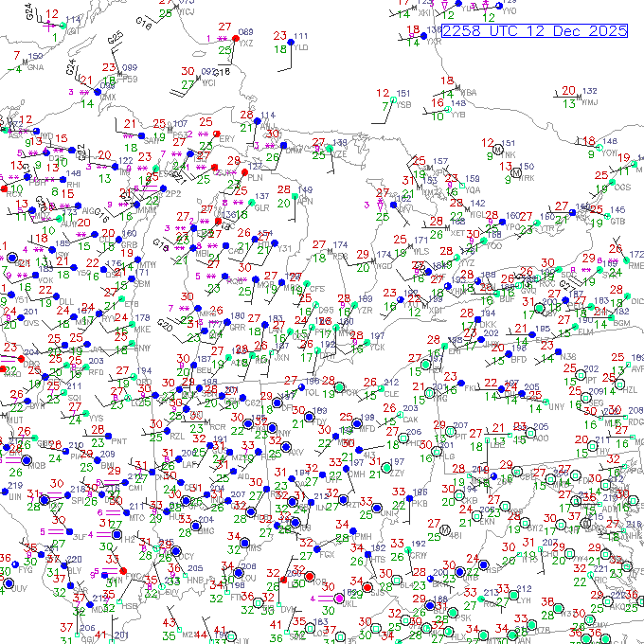Select the UIN station identifier
Image resolution: width=644 pixels, height=644 pixels.
point(15,496)
